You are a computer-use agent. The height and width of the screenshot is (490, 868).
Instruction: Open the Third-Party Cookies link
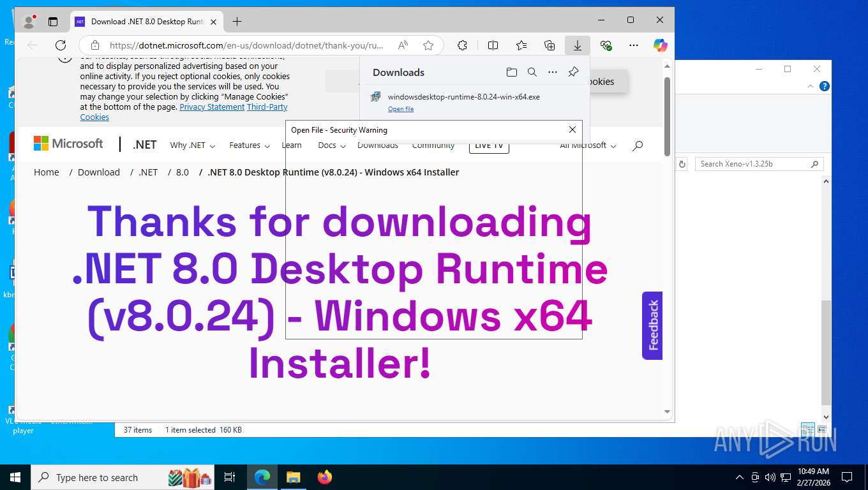coord(184,112)
